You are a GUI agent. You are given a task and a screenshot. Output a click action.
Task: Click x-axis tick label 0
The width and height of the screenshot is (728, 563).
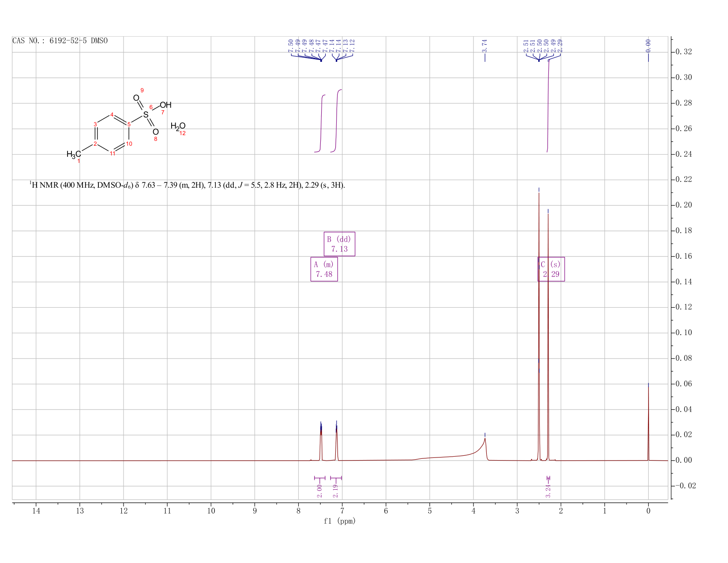648,510
